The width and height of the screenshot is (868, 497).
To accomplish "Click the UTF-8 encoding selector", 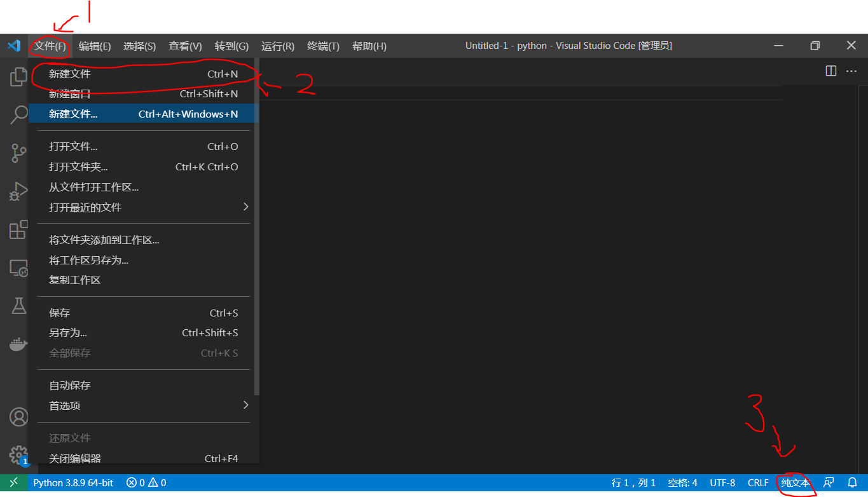I will pyautogui.click(x=722, y=483).
